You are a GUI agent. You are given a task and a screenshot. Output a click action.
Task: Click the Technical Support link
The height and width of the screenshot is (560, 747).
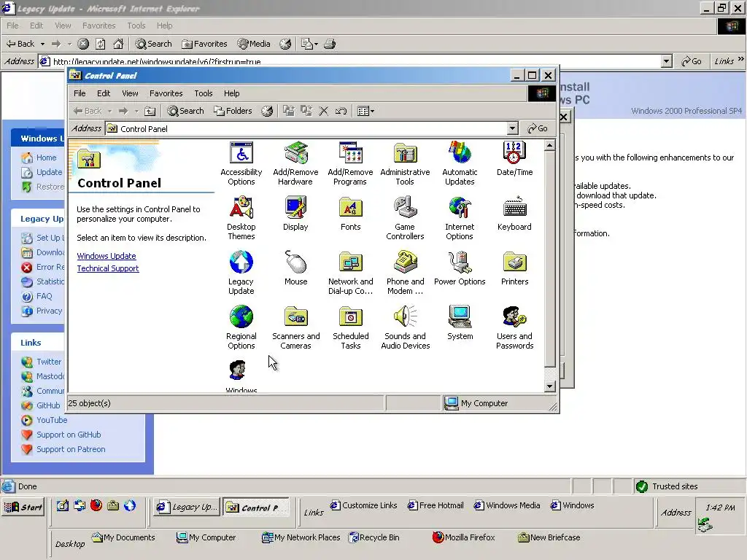[108, 268]
